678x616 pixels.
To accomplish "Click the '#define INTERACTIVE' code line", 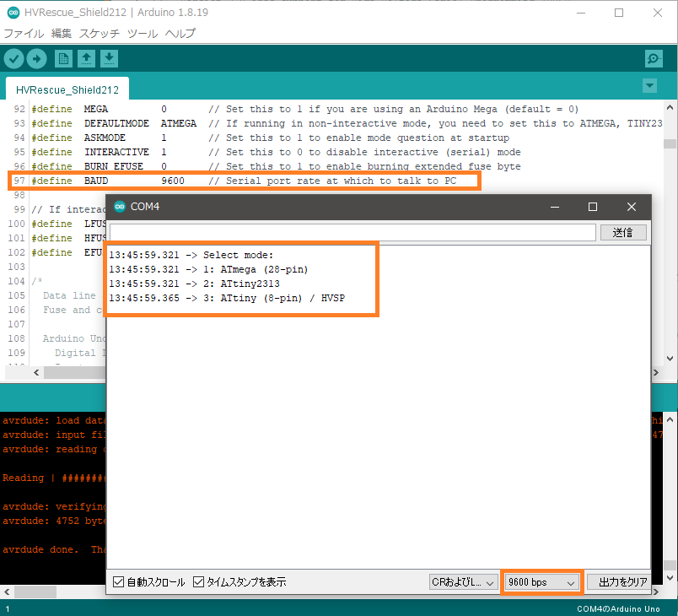I will point(276,152).
